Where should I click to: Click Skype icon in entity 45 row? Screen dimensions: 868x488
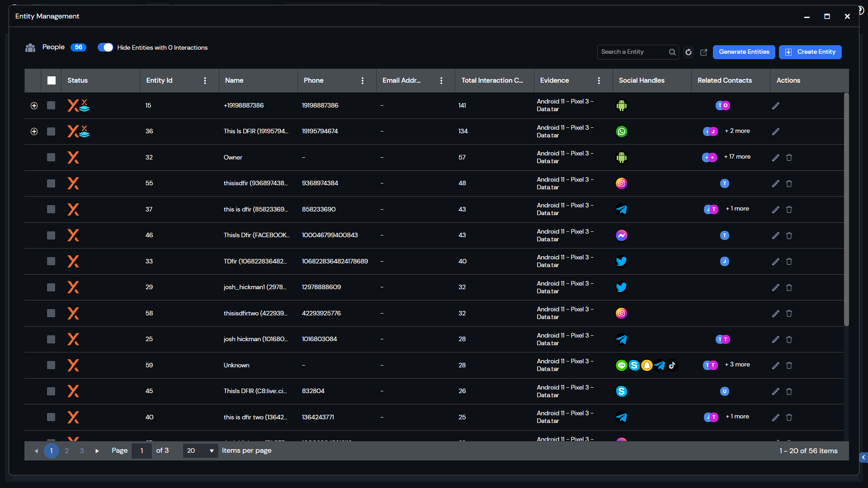[622, 391]
